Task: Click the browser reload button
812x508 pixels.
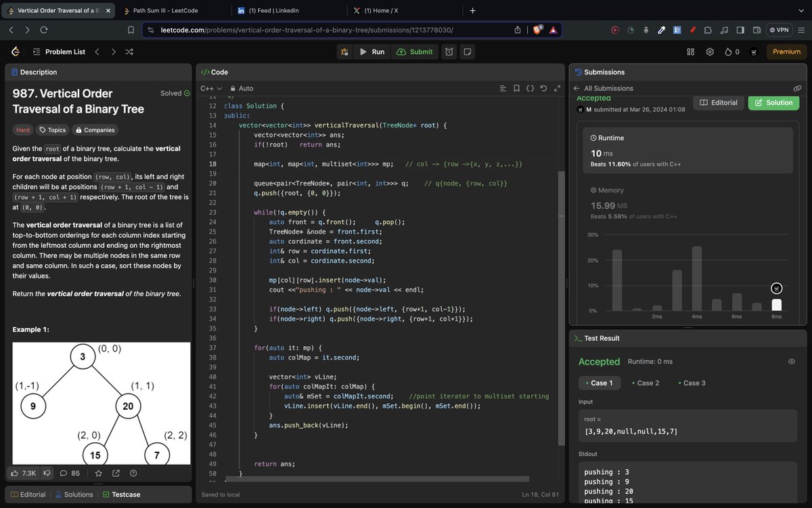Action: 43,30
